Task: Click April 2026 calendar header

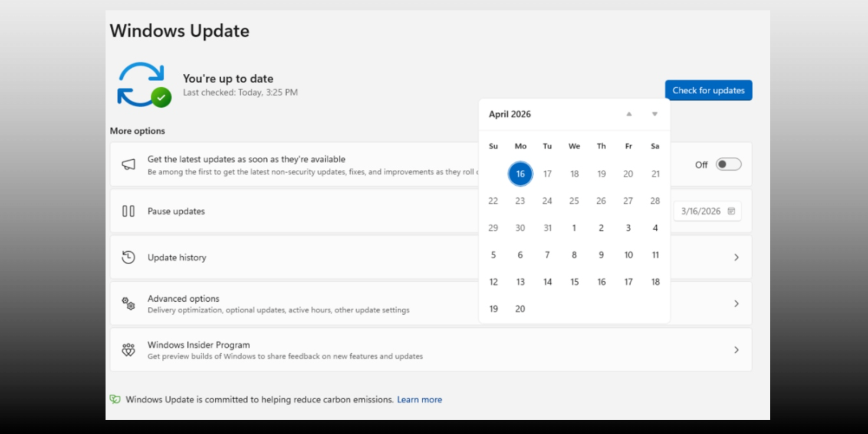Action: point(510,114)
